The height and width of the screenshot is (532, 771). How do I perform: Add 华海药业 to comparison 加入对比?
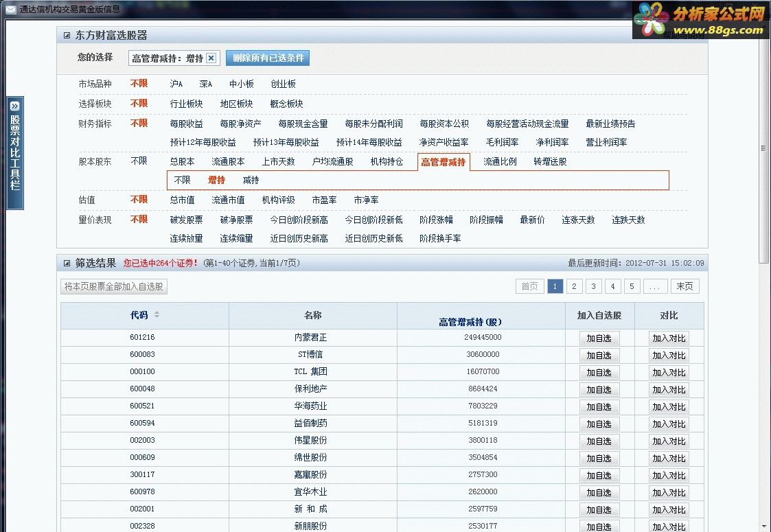(669, 407)
